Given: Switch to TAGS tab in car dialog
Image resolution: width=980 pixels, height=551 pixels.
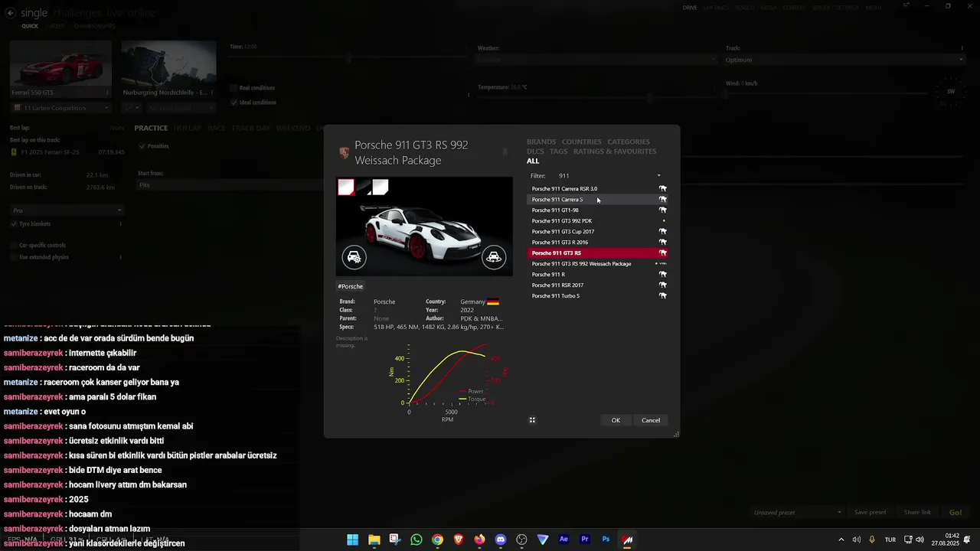Looking at the screenshot, I should [559, 152].
